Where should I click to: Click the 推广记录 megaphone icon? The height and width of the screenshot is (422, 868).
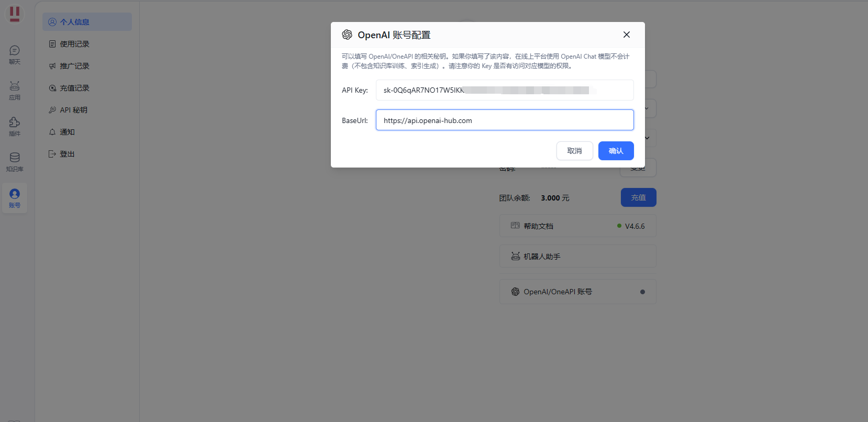[x=52, y=66]
